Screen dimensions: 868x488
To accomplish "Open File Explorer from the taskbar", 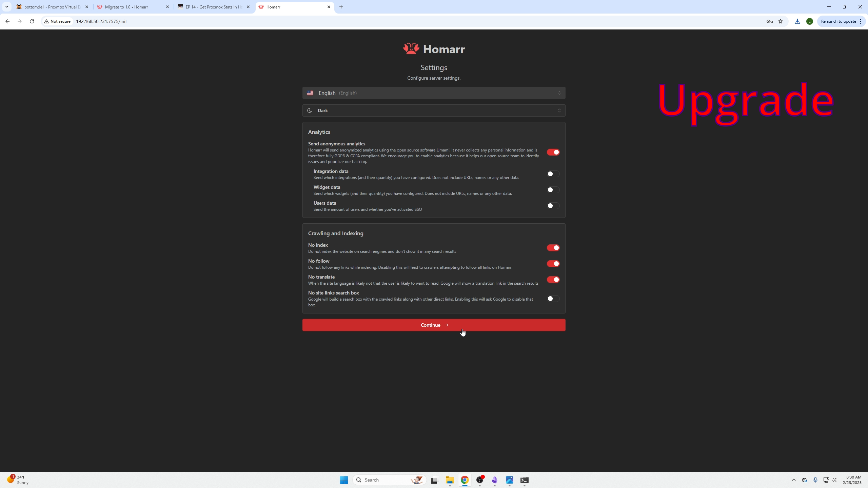I will [x=450, y=480].
